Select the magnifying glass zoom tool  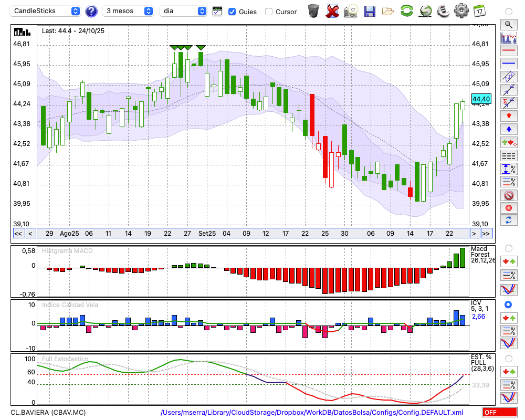tap(509, 25)
